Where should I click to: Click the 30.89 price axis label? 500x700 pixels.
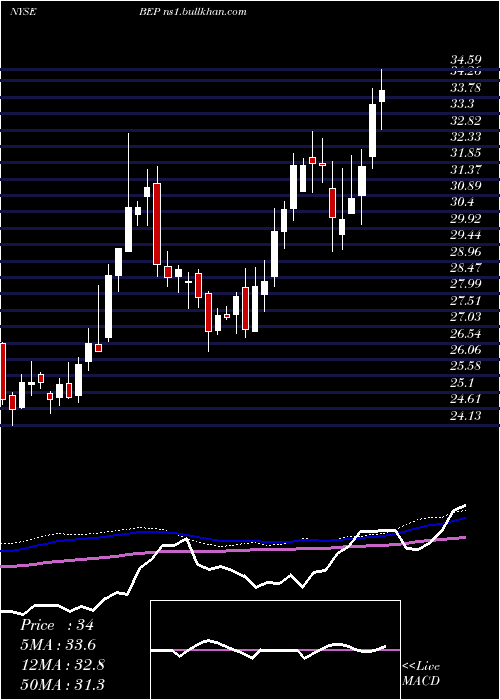click(x=466, y=186)
